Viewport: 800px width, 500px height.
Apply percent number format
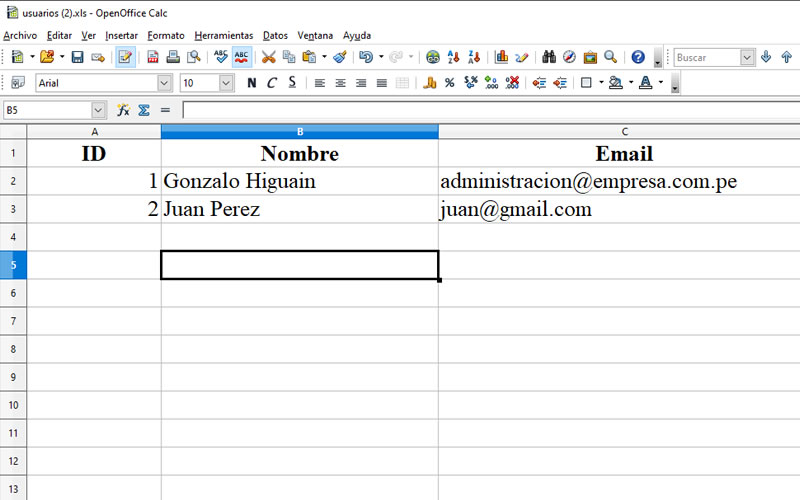pyautogui.click(x=449, y=83)
